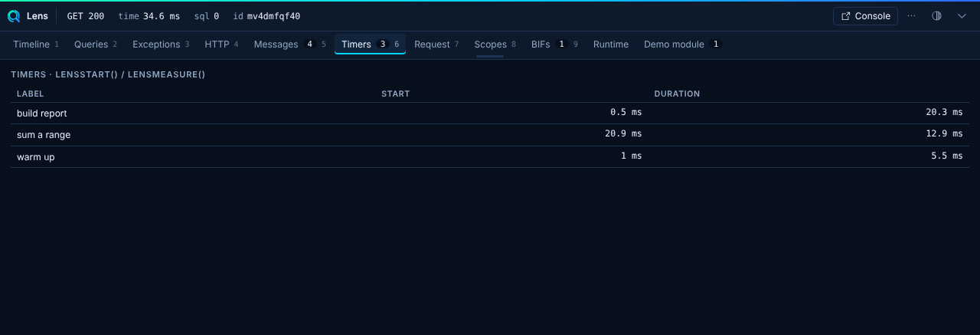Click the START column header

(396, 94)
